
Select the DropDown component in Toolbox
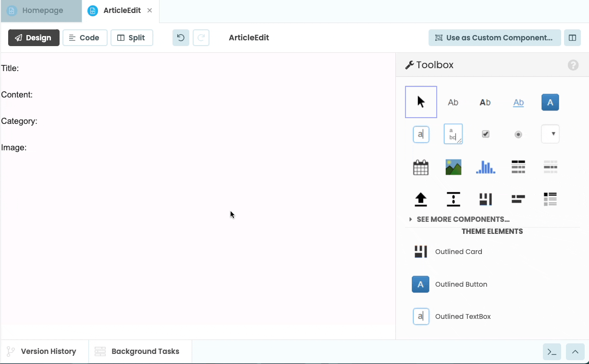(550, 134)
